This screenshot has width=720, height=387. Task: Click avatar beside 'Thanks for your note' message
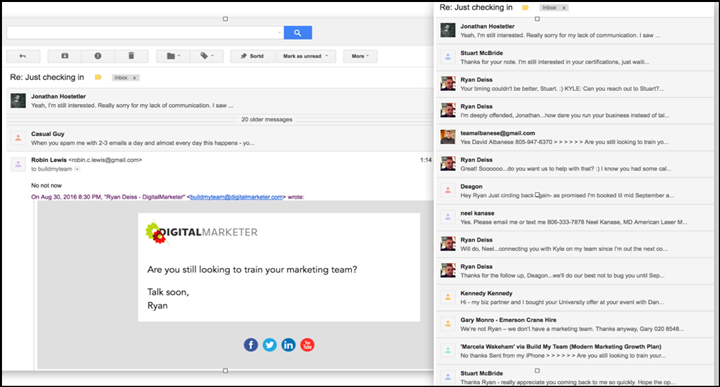448,57
